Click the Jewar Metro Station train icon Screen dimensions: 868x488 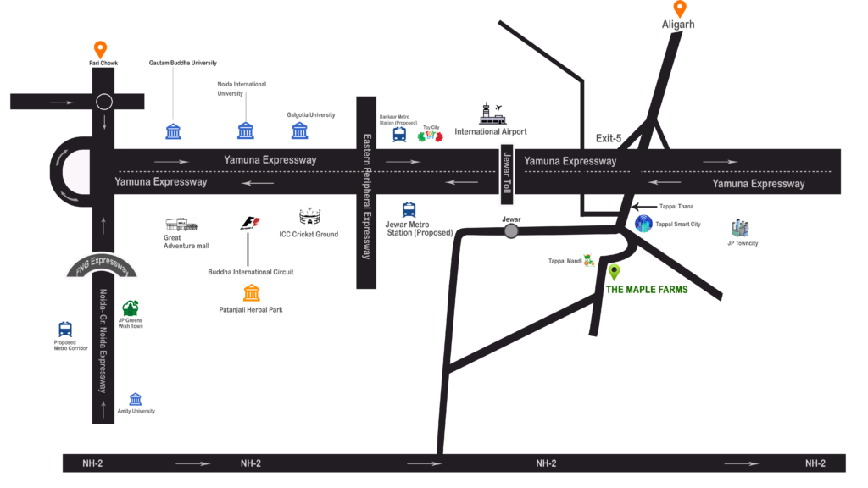[409, 210]
